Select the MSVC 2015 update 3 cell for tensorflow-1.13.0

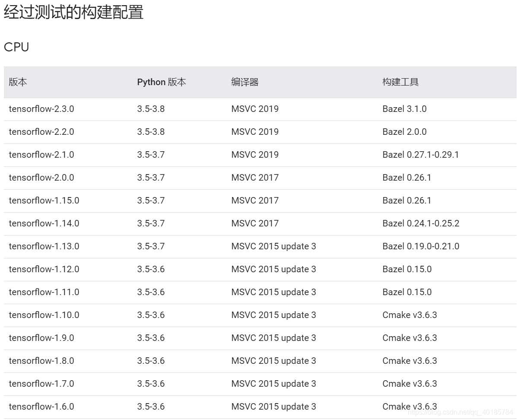tap(273, 246)
